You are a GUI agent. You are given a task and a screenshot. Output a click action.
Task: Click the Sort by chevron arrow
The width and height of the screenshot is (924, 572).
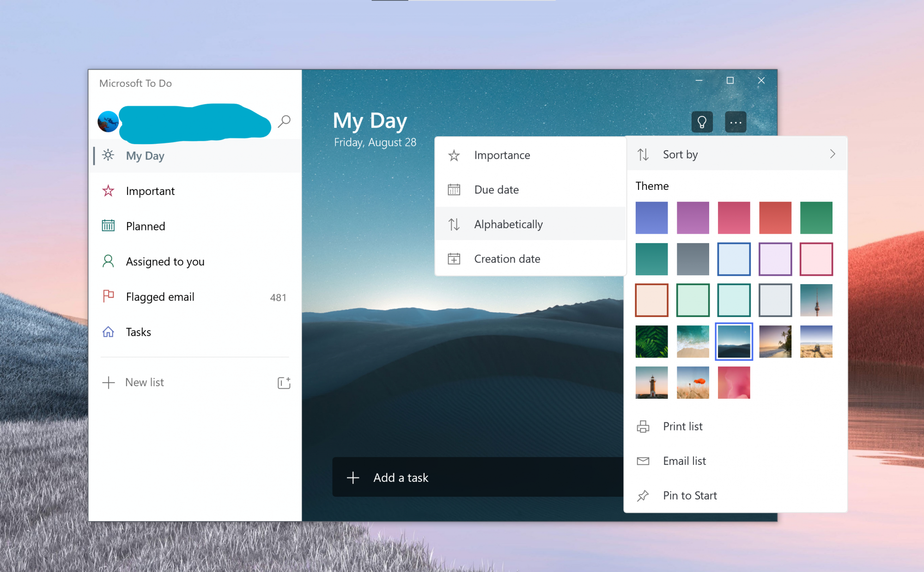point(833,154)
